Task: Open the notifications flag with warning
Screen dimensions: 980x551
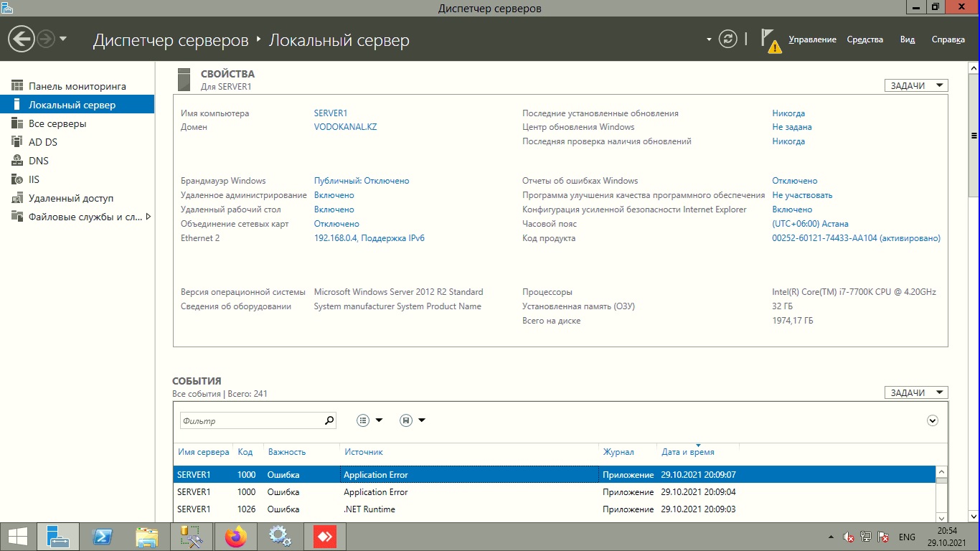Action: 771,40
